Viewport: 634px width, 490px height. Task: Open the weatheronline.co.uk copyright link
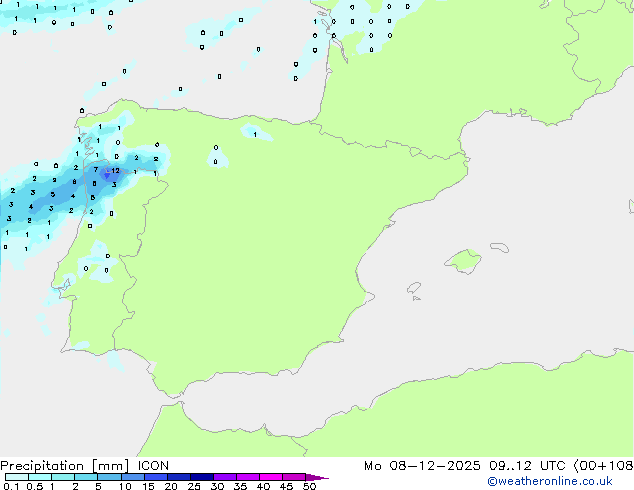click(549, 481)
